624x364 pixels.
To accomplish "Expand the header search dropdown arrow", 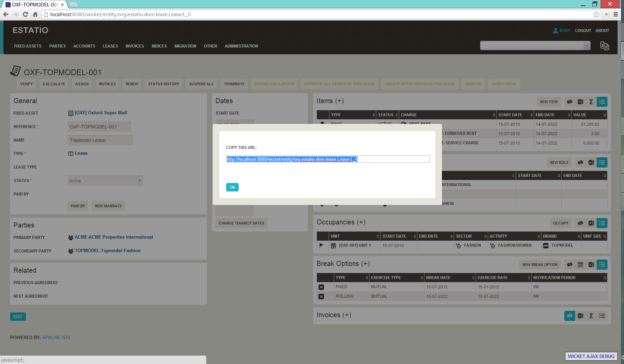I will click(x=587, y=45).
